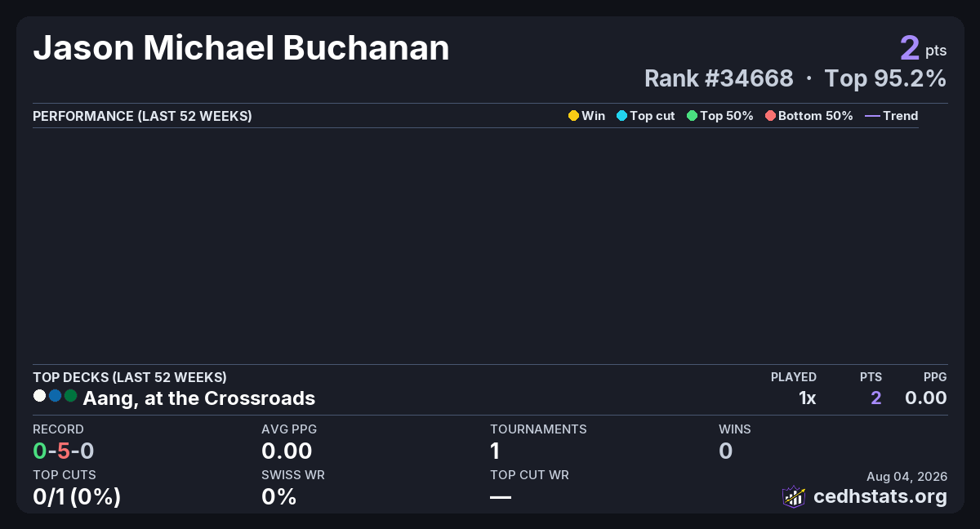This screenshot has height=529, width=980.
Task: Click the Played column header
Action: [x=794, y=377]
